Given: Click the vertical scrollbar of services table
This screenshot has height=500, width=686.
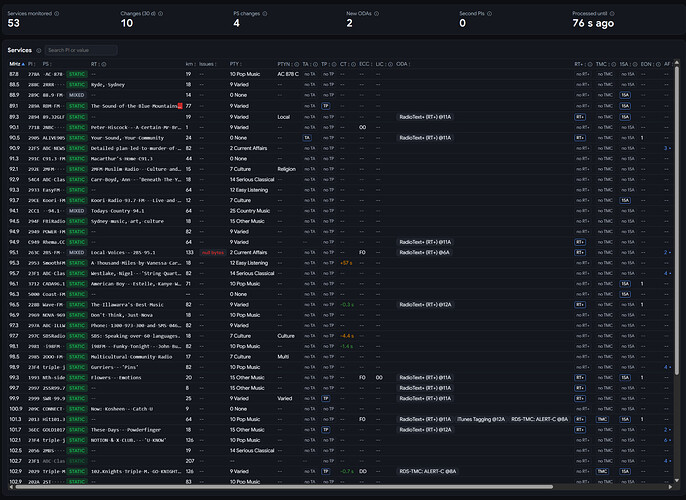Looking at the screenshot, I should [x=677, y=219].
